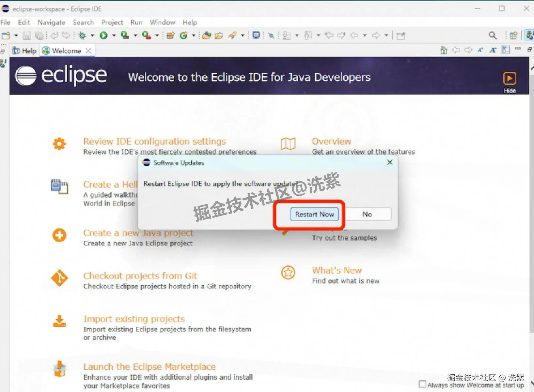Click the Restart Now button
The width and height of the screenshot is (534, 392).
click(314, 214)
